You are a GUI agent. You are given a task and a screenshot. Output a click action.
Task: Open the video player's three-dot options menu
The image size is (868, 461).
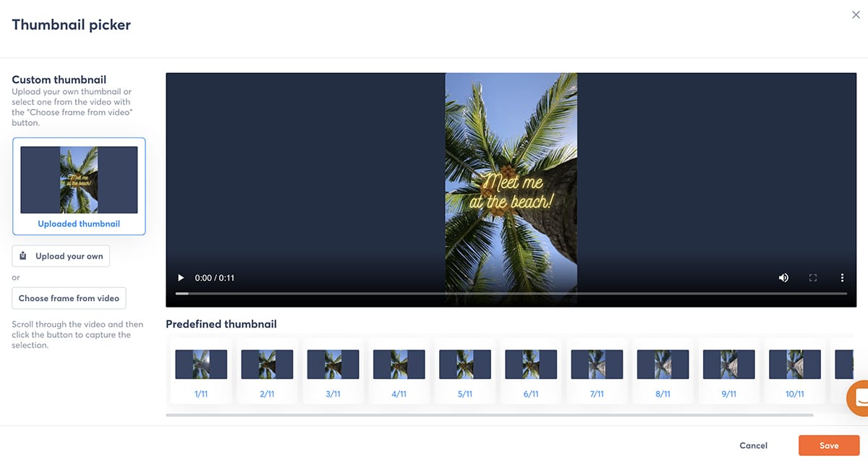841,277
